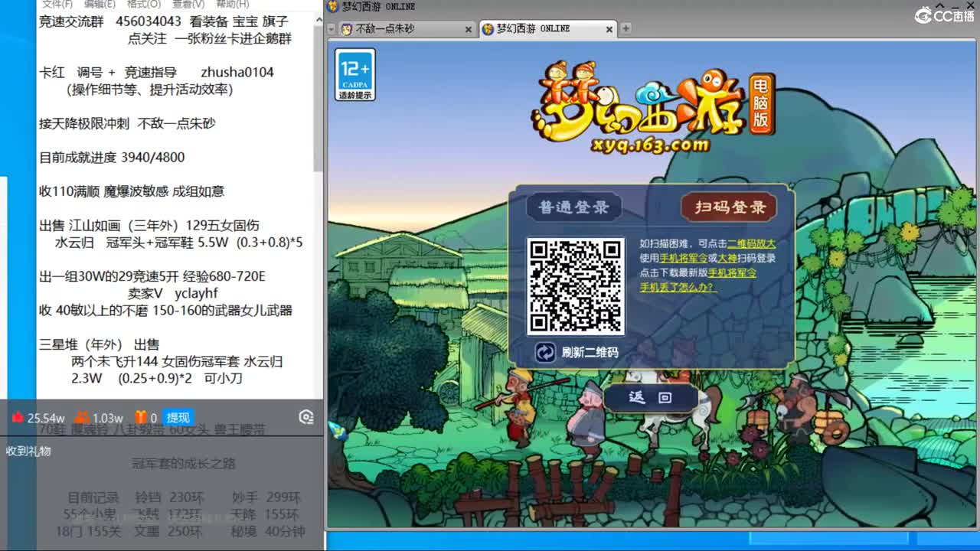Select the 扫码登录 login tab

click(x=730, y=207)
